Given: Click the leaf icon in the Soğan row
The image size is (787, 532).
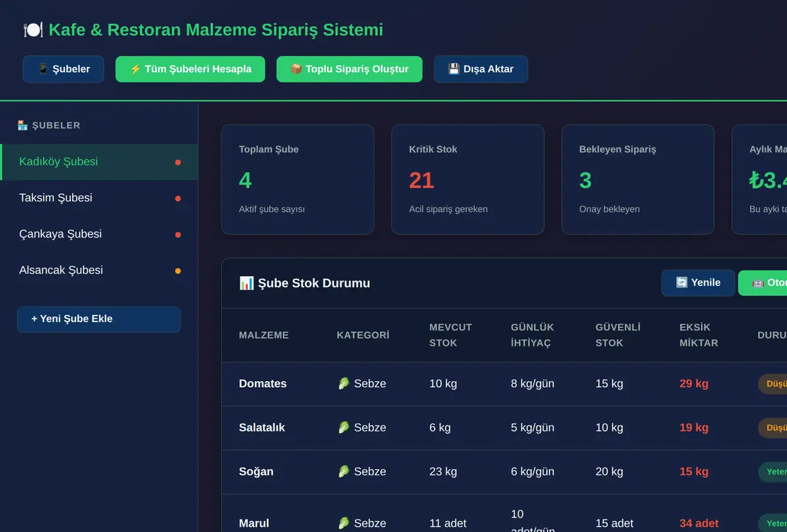Looking at the screenshot, I should coord(344,472).
